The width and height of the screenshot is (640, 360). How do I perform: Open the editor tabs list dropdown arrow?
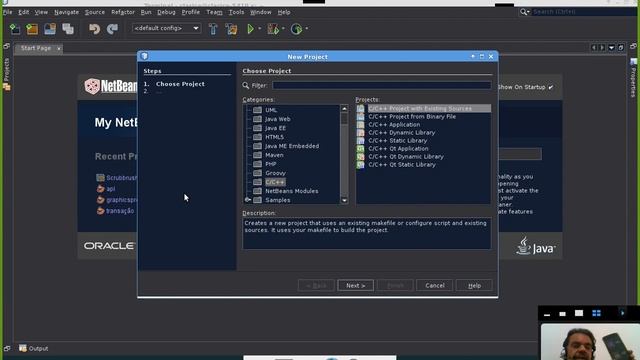click(x=611, y=48)
